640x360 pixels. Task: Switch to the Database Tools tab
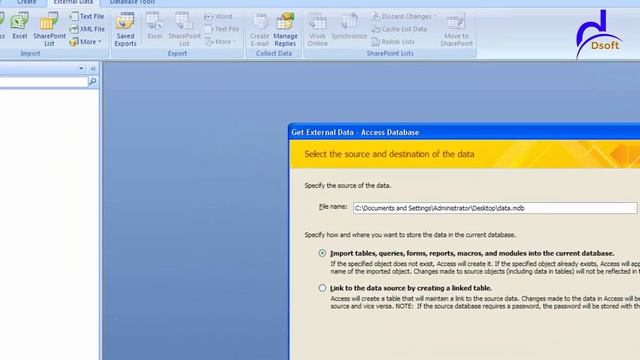click(132, 2)
